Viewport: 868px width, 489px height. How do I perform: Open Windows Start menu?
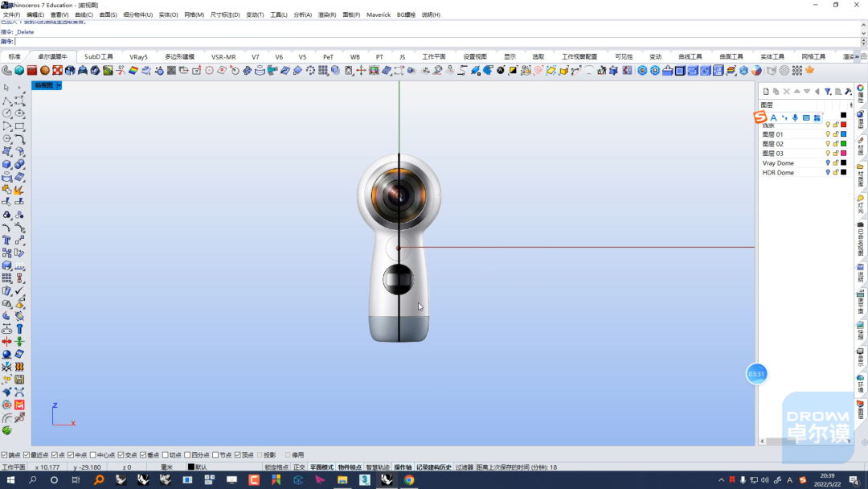click(10, 480)
